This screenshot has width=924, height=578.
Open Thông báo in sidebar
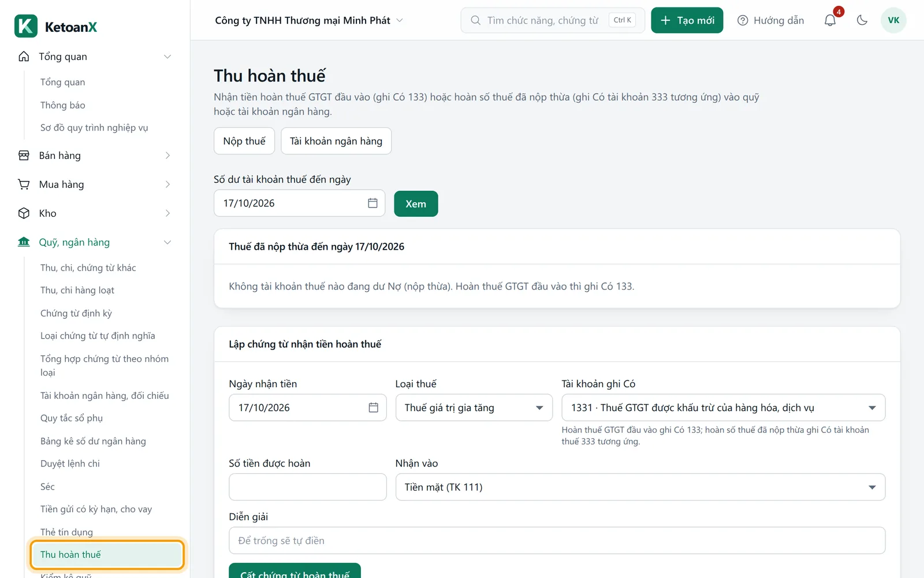63,105
